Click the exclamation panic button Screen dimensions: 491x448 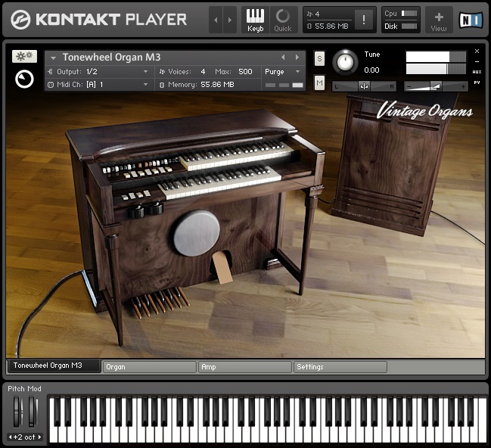coord(364,20)
